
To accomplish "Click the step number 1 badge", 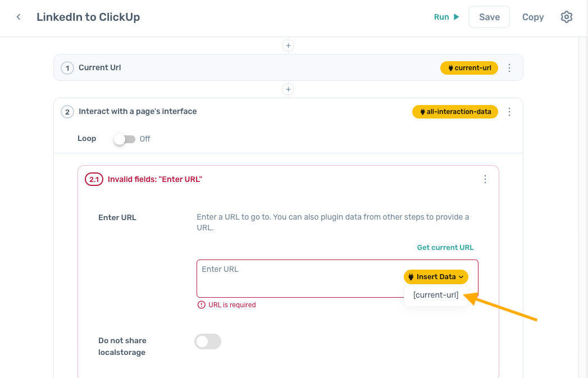I will coord(67,68).
